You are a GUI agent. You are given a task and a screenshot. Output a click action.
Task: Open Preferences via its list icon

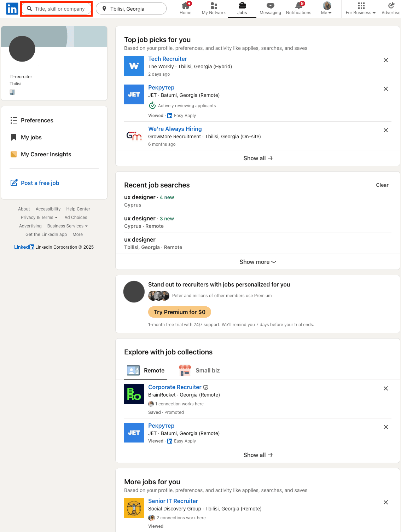pos(14,120)
